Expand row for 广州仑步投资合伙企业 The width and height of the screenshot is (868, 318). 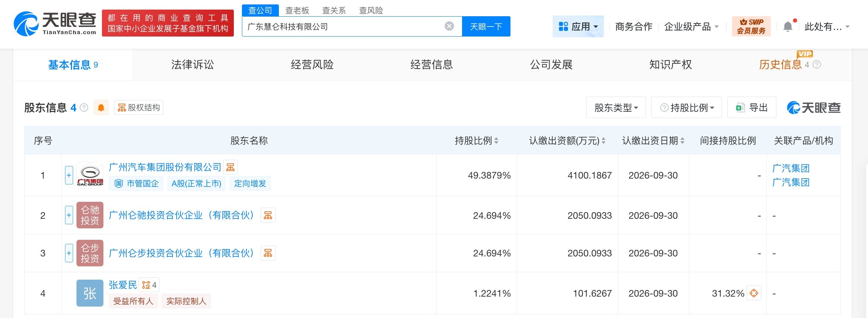click(69, 253)
